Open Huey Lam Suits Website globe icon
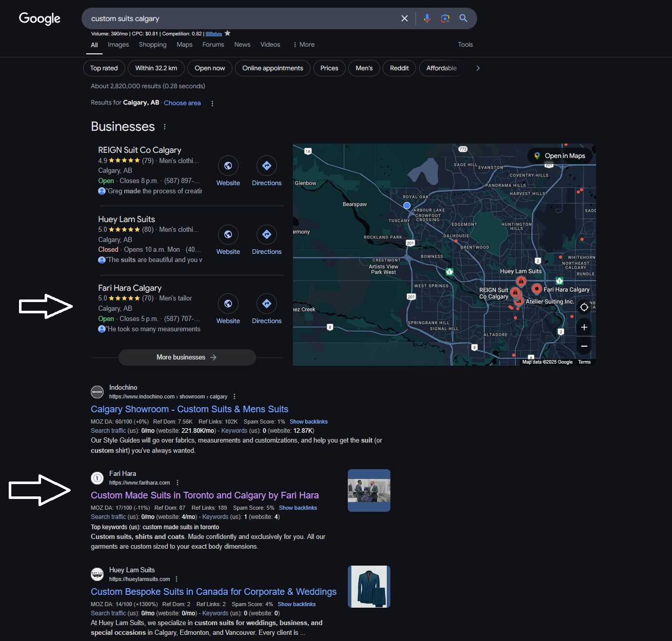672x641 pixels. click(228, 234)
